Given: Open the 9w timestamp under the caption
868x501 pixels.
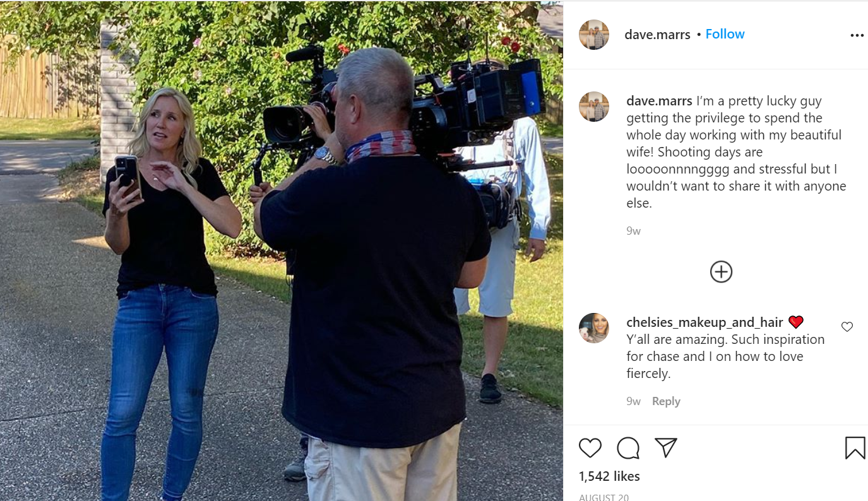Looking at the screenshot, I should coord(633,231).
